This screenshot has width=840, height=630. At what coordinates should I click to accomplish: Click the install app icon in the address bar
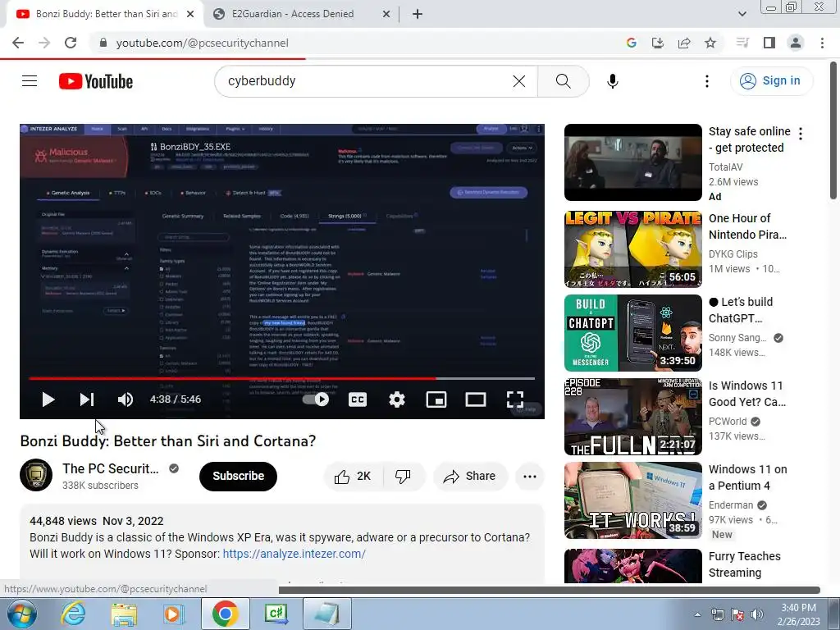(x=658, y=43)
